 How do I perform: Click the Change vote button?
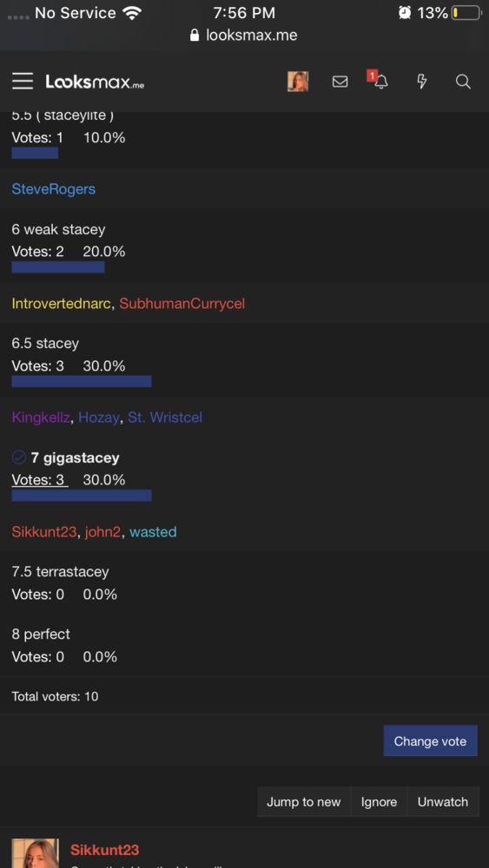click(430, 740)
